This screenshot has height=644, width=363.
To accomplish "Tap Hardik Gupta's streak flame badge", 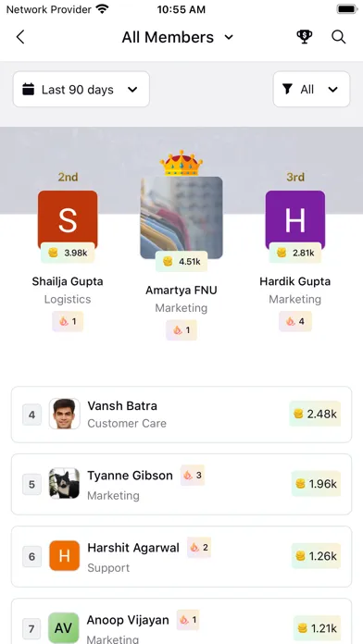I will coord(295,321).
